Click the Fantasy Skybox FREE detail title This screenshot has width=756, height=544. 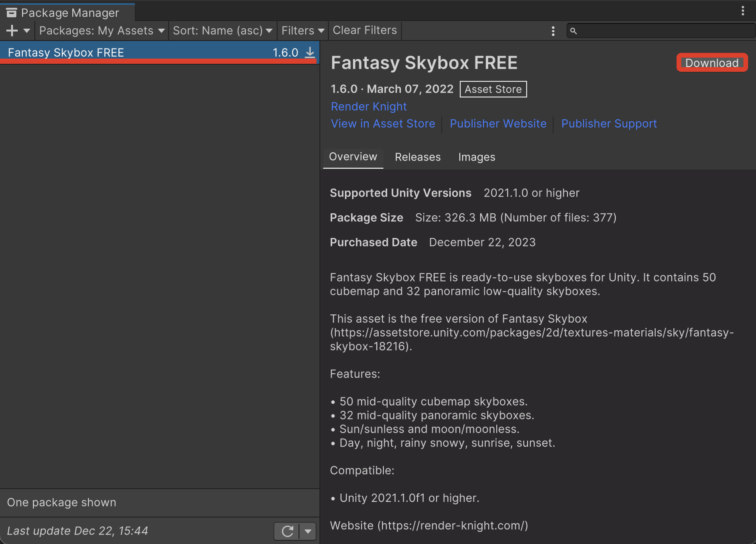click(x=424, y=63)
